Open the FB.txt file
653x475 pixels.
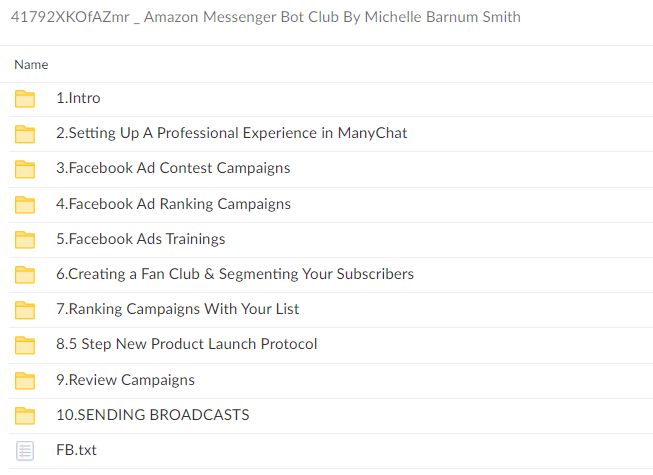point(76,450)
